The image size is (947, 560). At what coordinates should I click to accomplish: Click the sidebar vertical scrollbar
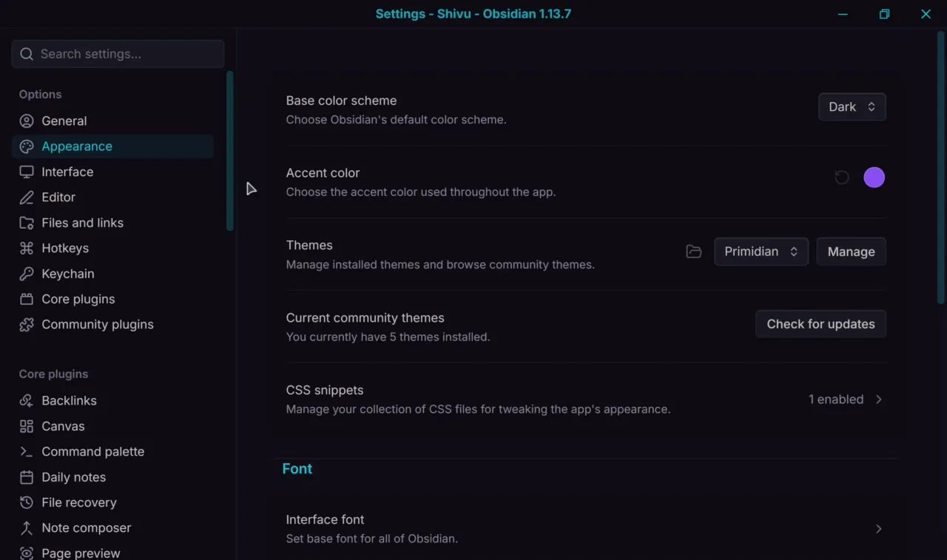pyautogui.click(x=230, y=151)
